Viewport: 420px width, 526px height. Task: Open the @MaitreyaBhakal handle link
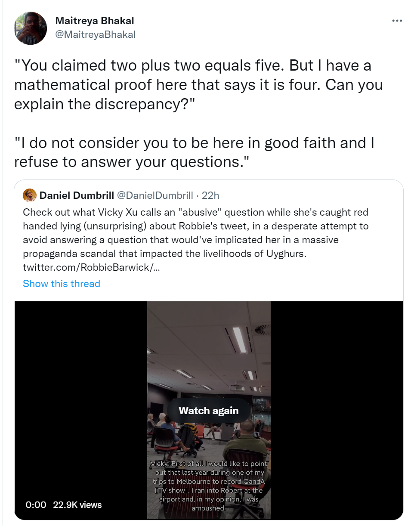(96, 34)
